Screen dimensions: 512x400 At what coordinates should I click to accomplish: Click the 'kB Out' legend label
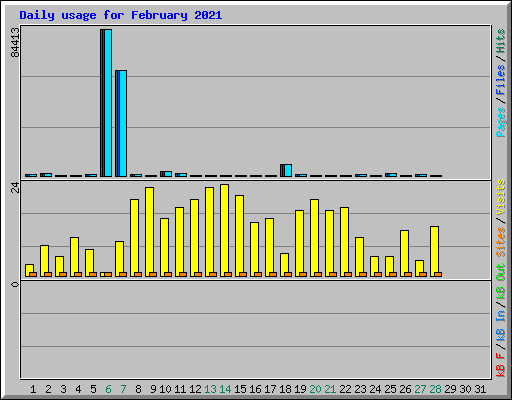(x=501, y=282)
